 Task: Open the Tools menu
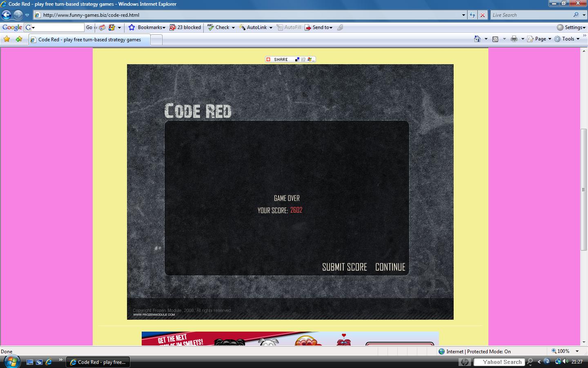pyautogui.click(x=568, y=38)
